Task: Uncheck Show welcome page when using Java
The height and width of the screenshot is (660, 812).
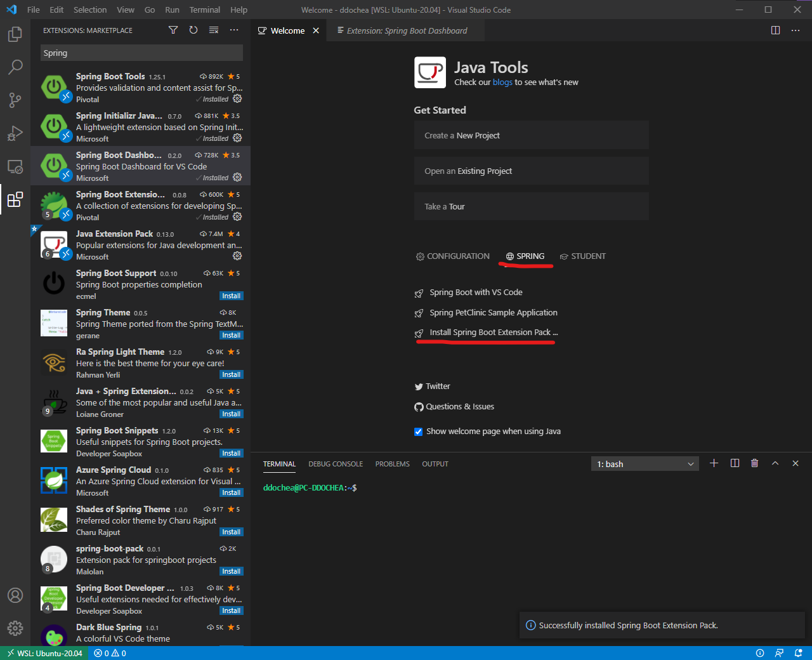Action: point(418,432)
